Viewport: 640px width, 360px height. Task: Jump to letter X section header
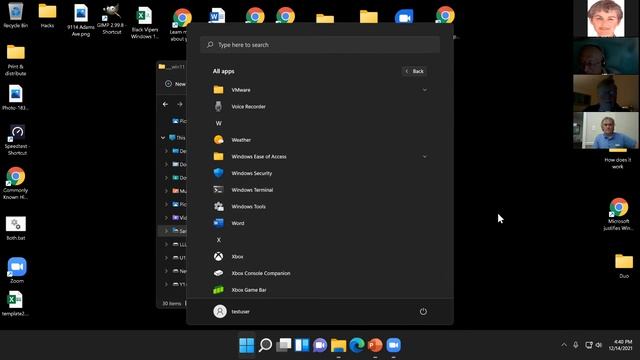click(219, 240)
